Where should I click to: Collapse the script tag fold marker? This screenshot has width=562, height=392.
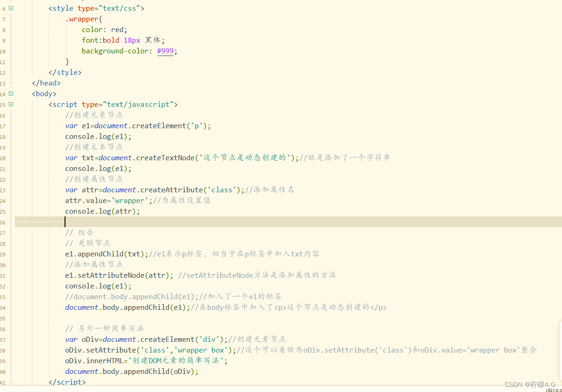(x=11, y=104)
